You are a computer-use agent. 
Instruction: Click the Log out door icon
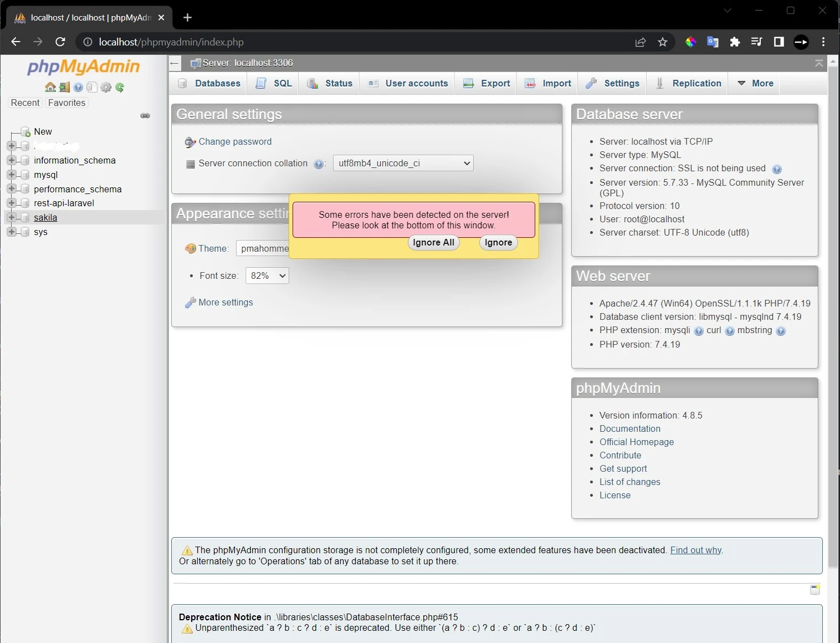65,87
